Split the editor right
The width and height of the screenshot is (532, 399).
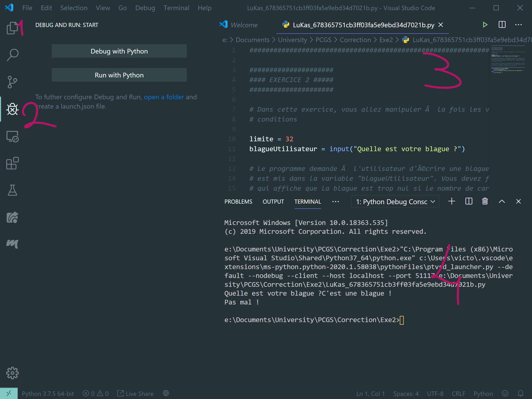click(502, 25)
